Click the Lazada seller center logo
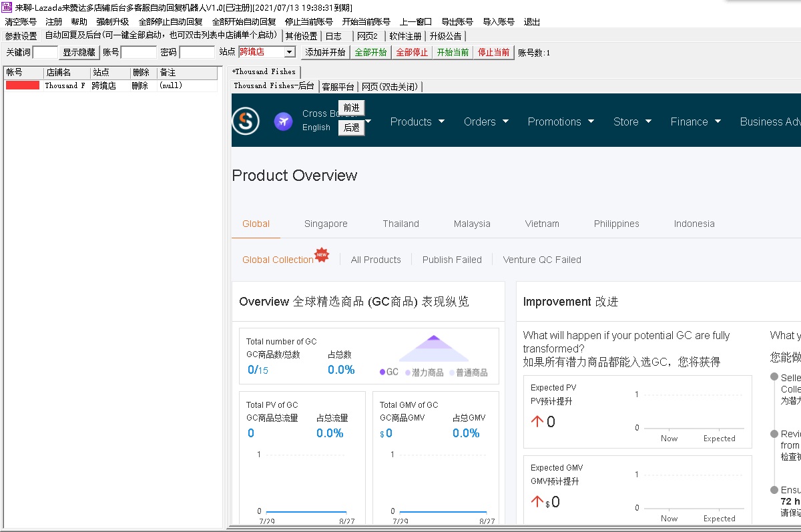This screenshot has height=532, width=801. (x=246, y=121)
